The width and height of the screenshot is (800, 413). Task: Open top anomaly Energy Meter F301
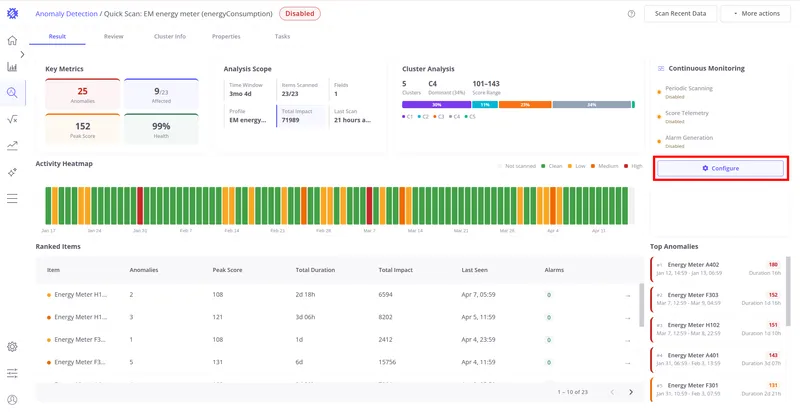point(716,390)
